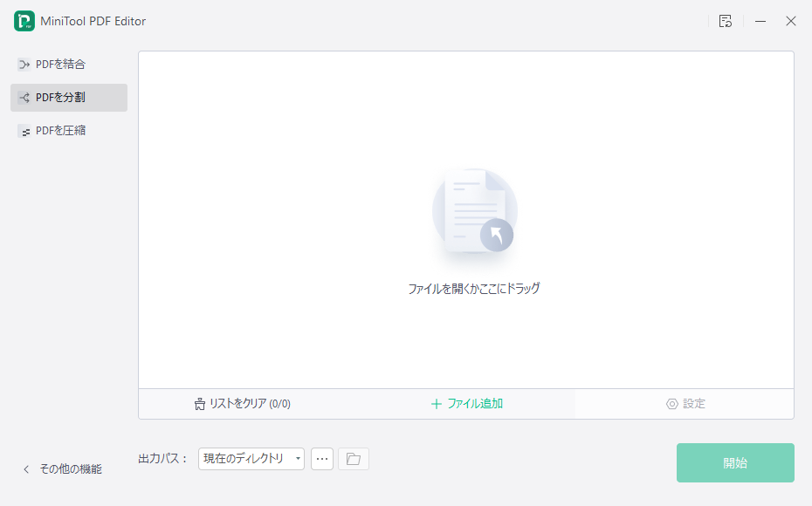Click the three-dots browse path button
Viewport: 812px width, 506px height.
tap(322, 459)
